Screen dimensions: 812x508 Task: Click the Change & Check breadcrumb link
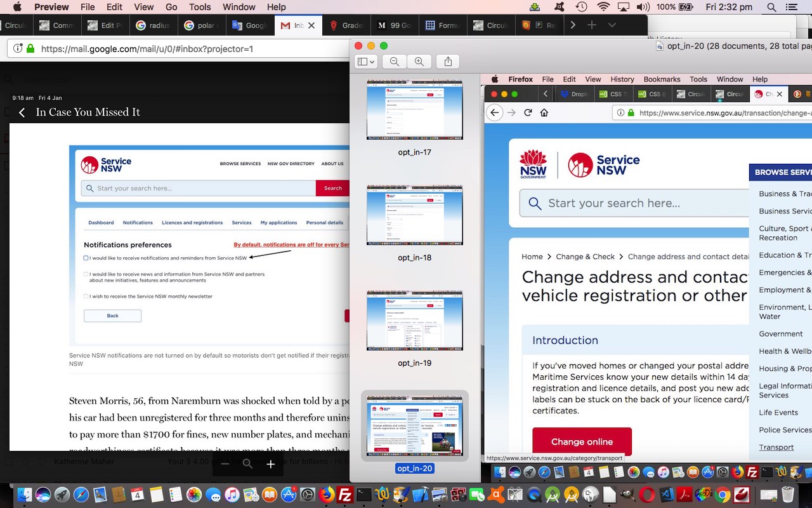(586, 257)
